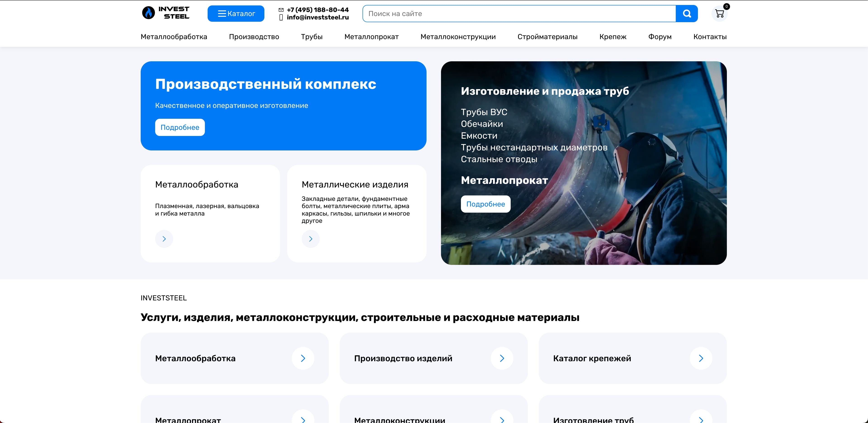Click Подробнее in blue Производственный комплекс banner

pos(180,127)
